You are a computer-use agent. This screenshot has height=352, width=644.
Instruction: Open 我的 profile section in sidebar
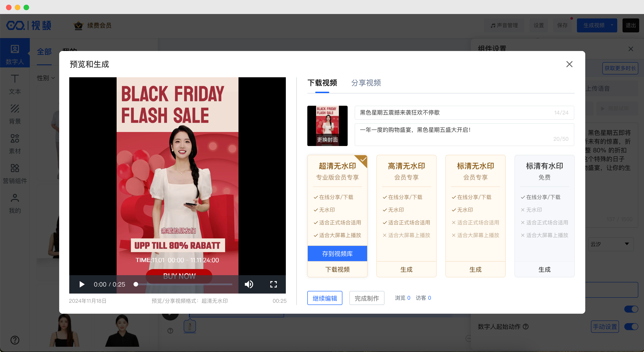click(15, 203)
